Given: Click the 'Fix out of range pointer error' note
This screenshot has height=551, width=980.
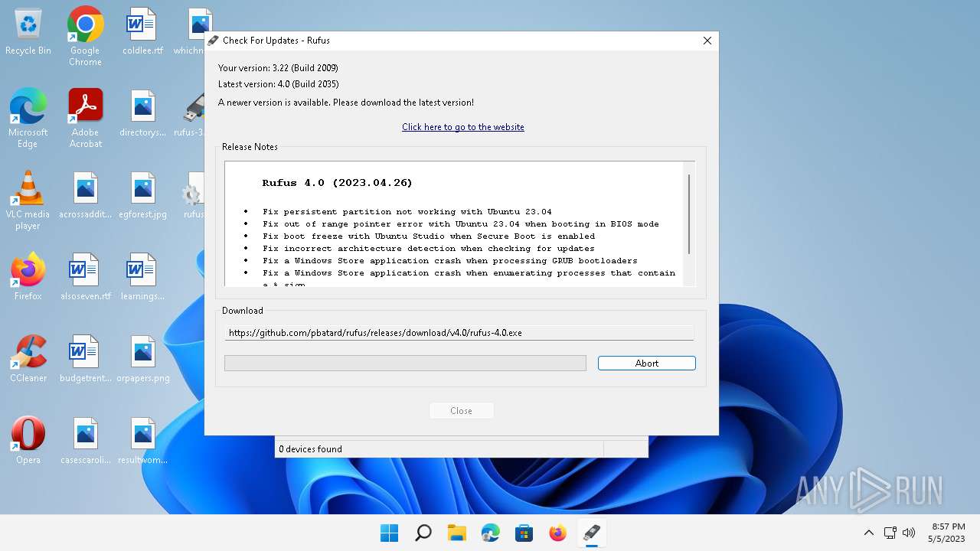Looking at the screenshot, I should pos(461,224).
